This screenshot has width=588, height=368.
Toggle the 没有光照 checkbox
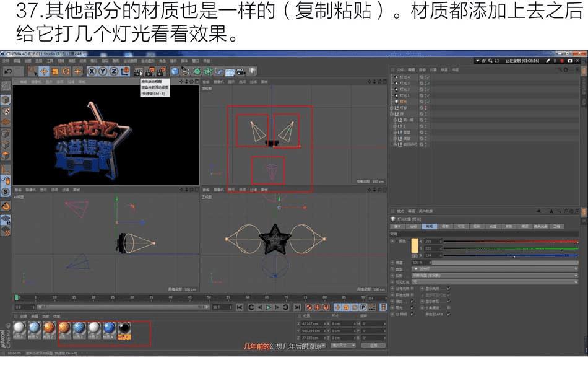pyautogui.click(x=412, y=289)
